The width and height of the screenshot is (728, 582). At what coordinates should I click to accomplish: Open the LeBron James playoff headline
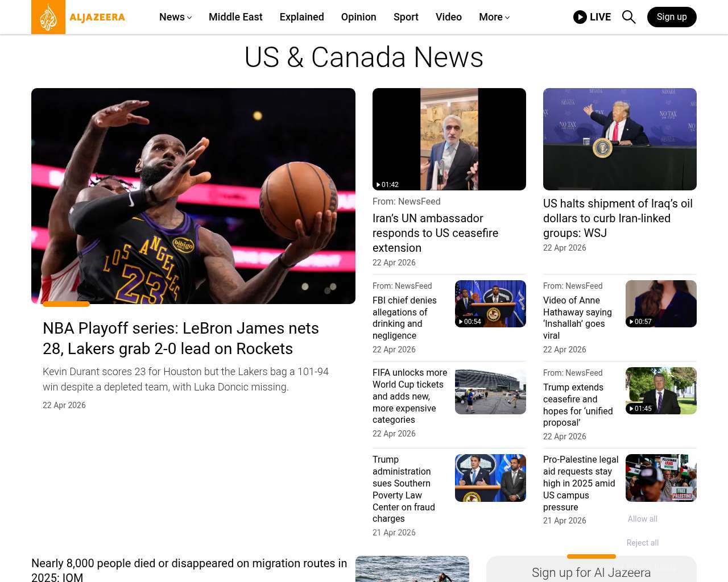tap(181, 338)
